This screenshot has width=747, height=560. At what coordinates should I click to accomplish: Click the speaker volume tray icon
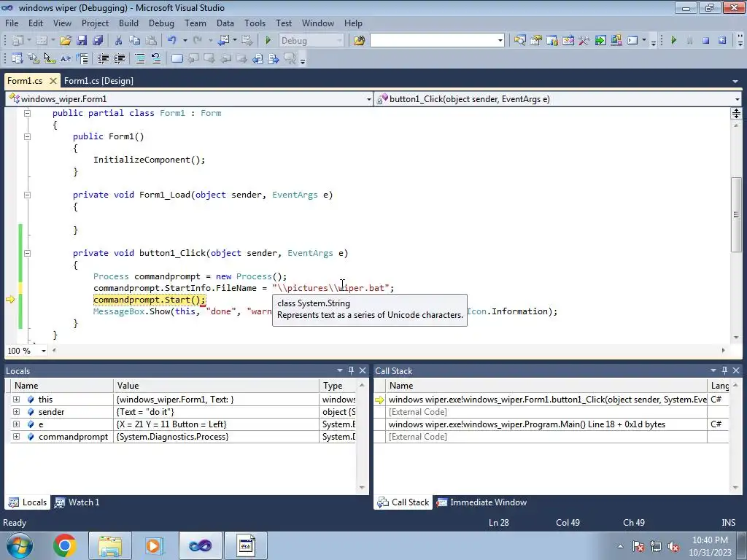(x=673, y=546)
